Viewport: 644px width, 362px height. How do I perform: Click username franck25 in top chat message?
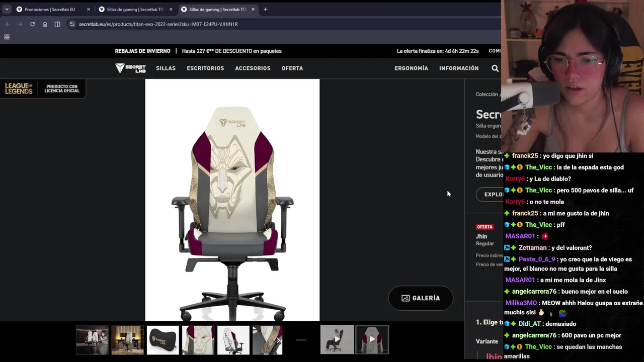point(525,156)
